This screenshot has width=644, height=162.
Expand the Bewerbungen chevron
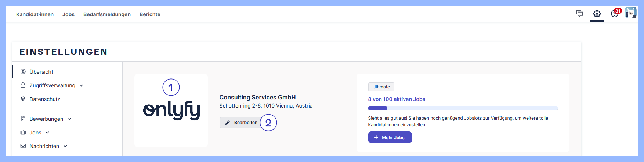69,119
